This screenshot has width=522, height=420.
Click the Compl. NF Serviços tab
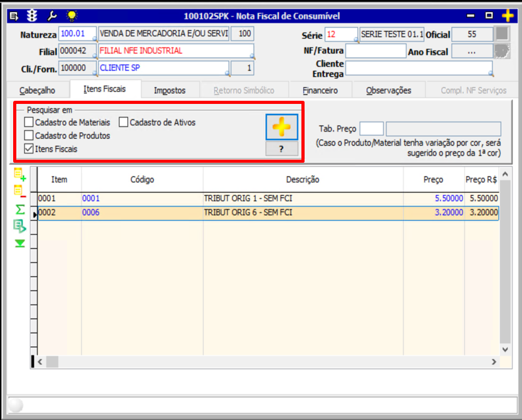coord(473,90)
